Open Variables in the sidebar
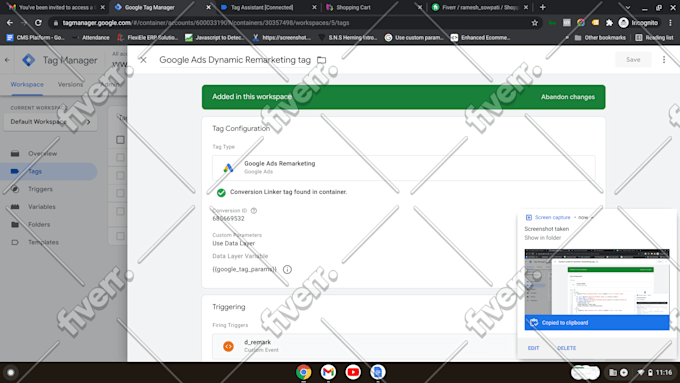680x383 pixels. (x=42, y=207)
